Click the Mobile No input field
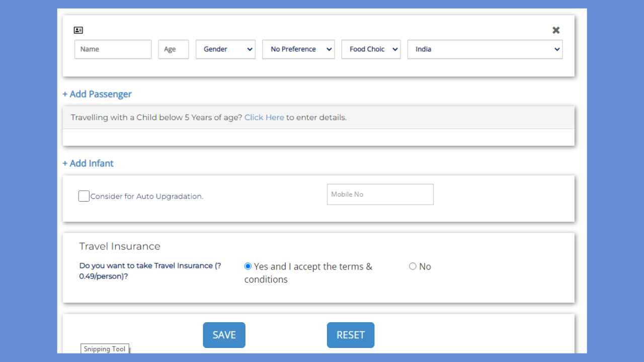 coord(380,194)
